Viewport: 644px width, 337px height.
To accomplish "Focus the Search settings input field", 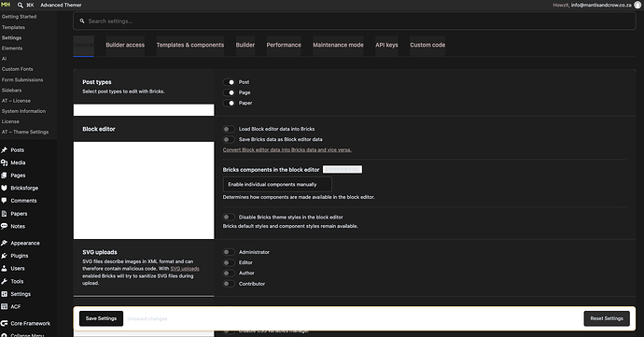I will (355, 21).
